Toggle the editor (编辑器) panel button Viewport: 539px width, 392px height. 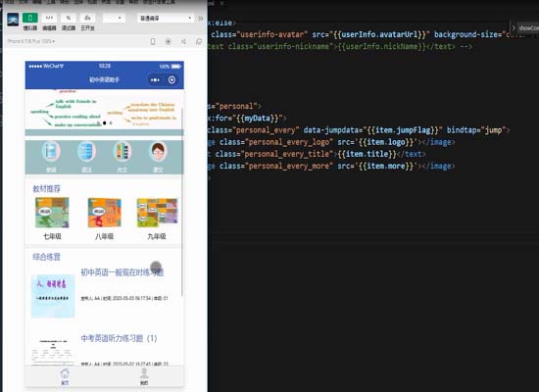pos(49,18)
